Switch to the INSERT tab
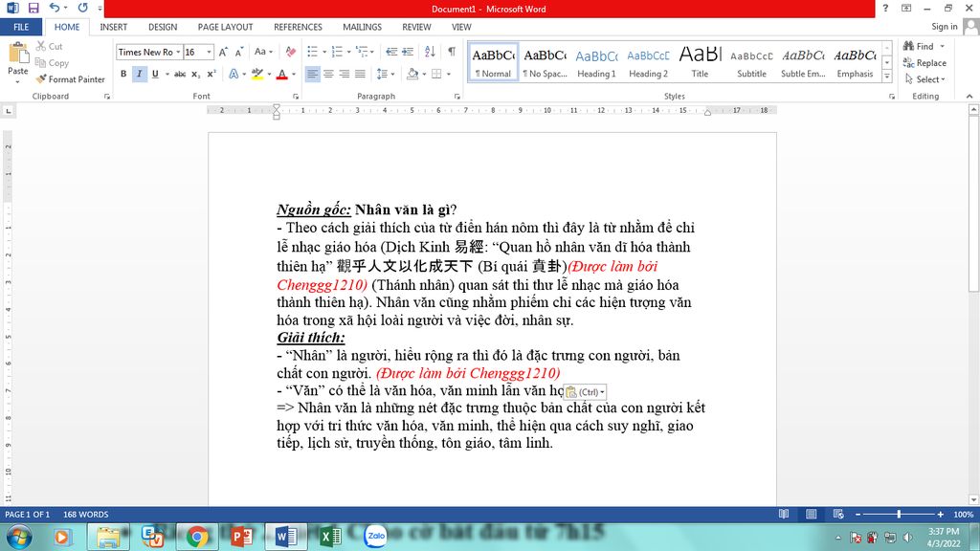Image resolution: width=980 pixels, height=551 pixels. tap(113, 27)
